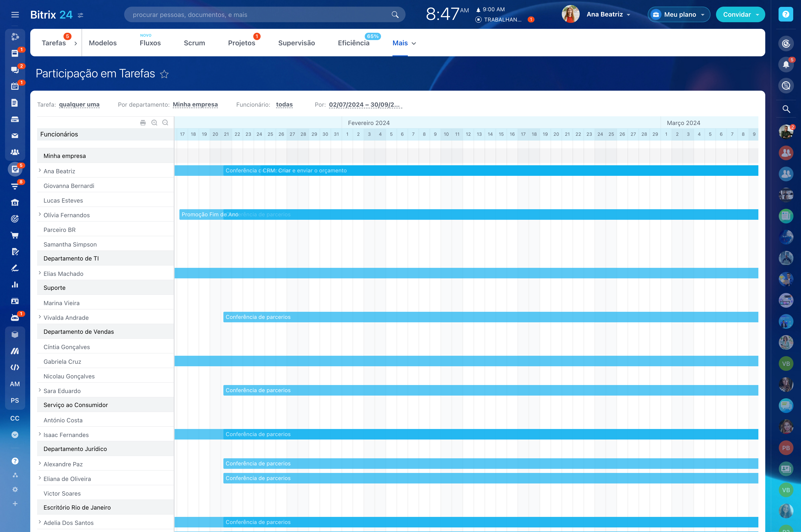The image size is (801, 532).
Task: Expand Olívia Fernandos tasks row
Action: [x=40, y=214]
